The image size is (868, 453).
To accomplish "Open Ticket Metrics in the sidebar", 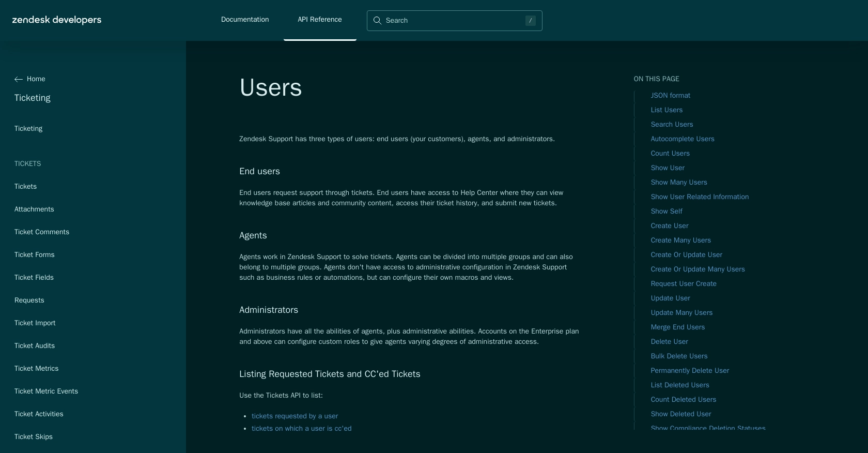I will click(37, 369).
